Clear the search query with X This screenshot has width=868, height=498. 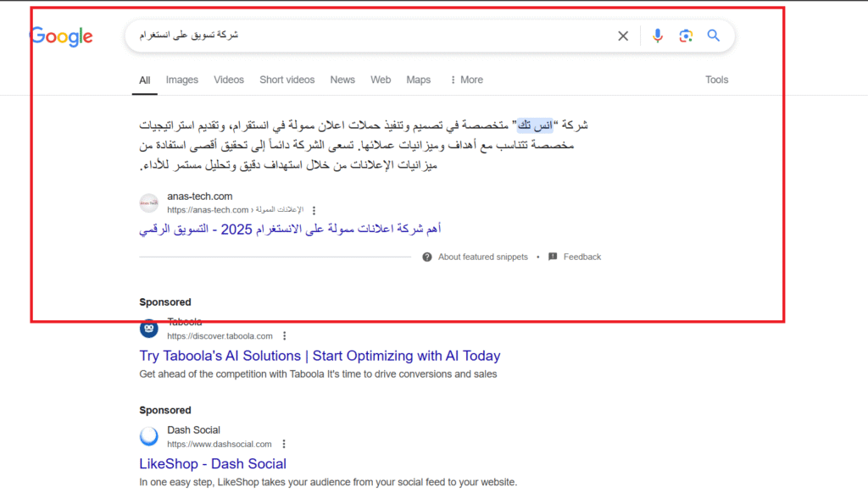click(623, 36)
